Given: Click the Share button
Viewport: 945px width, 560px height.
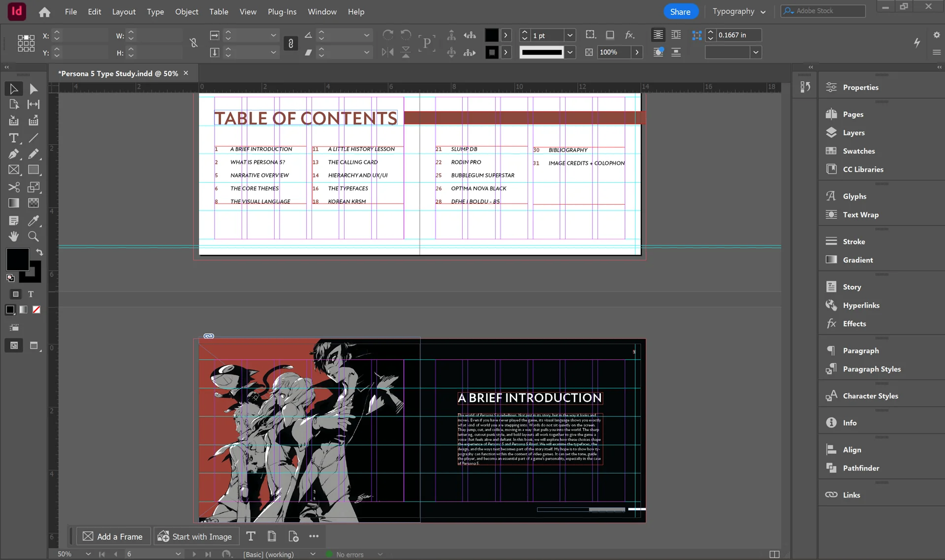Looking at the screenshot, I should [680, 11].
